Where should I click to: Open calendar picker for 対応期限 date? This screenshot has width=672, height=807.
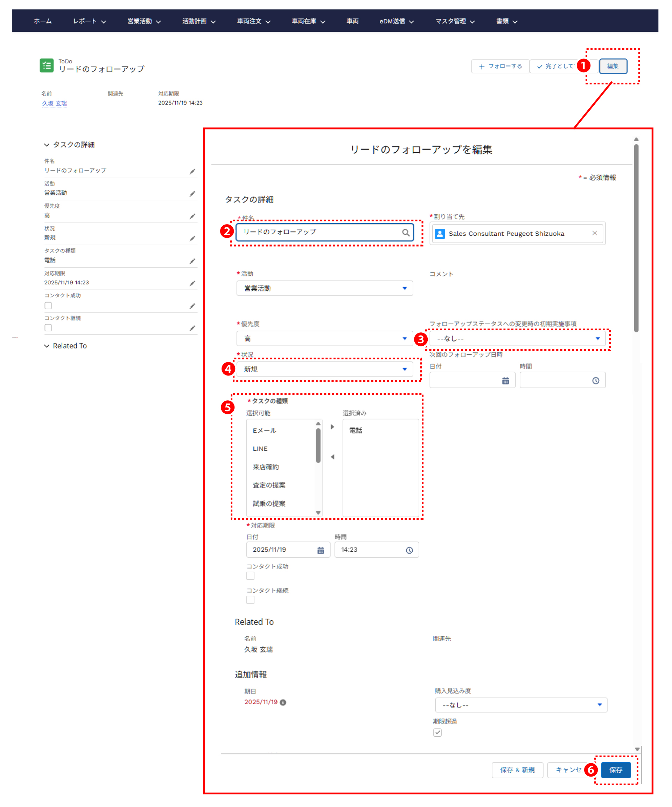pyautogui.click(x=321, y=551)
